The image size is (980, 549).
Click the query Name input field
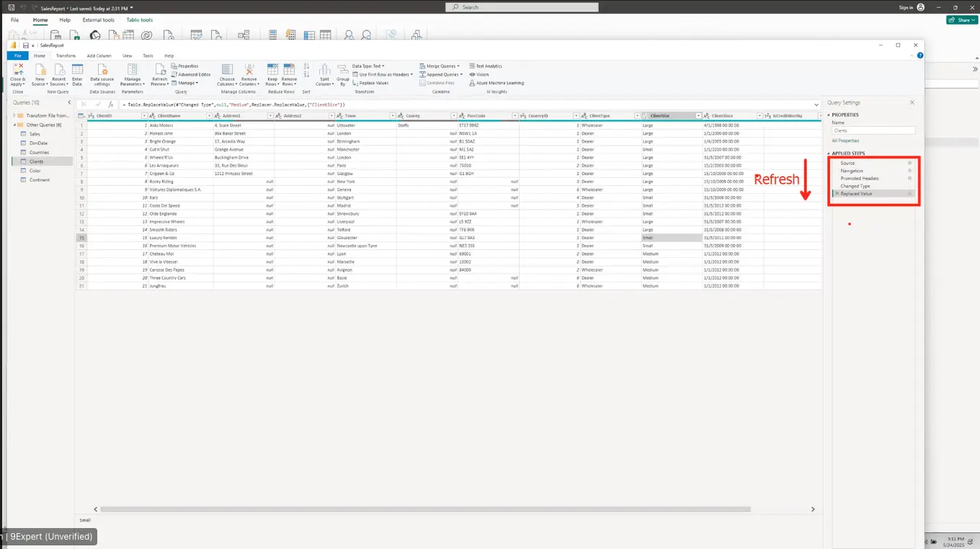click(x=873, y=130)
